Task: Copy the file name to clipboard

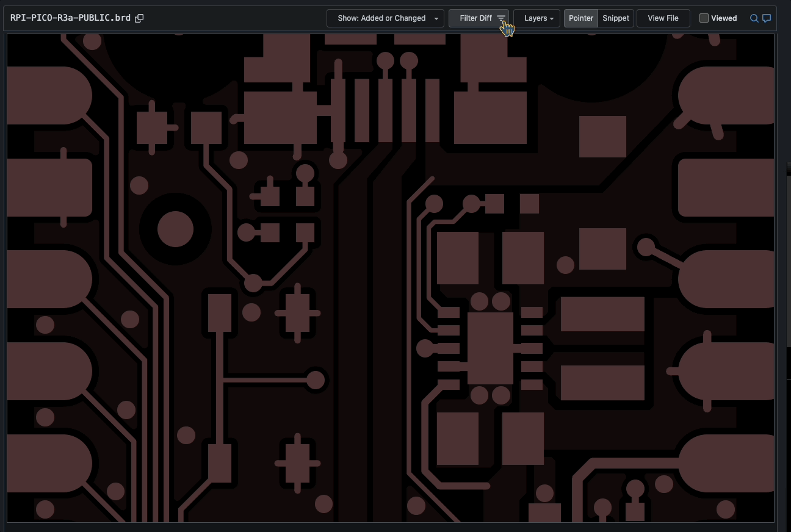Action: coord(139,18)
